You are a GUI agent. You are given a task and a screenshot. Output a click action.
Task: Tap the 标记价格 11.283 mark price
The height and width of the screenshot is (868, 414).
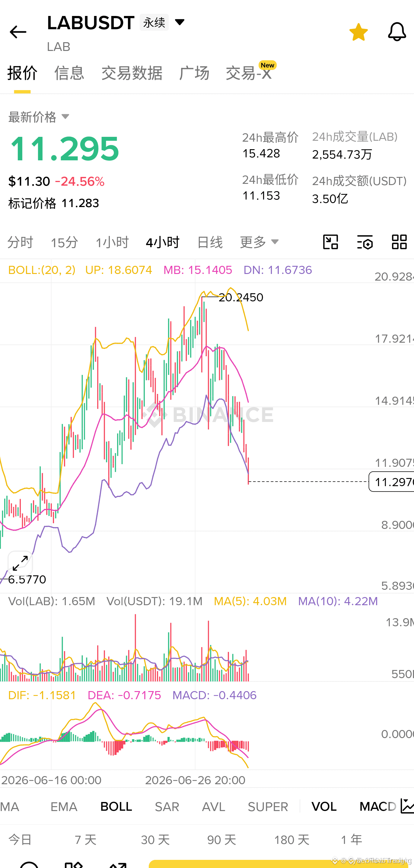coord(54,203)
